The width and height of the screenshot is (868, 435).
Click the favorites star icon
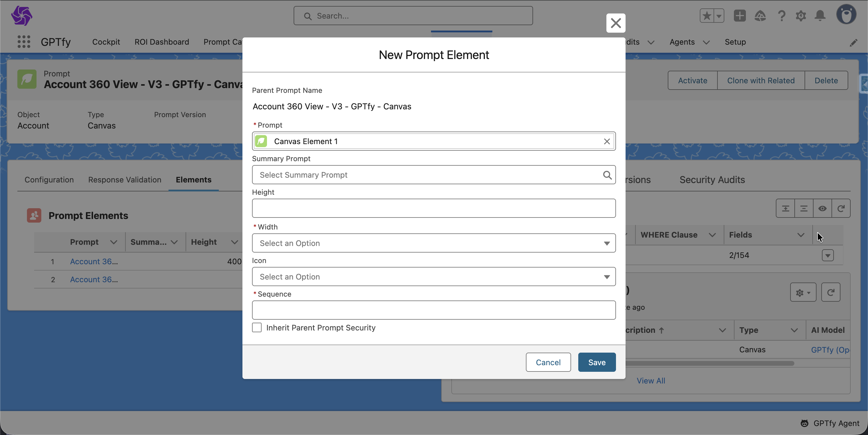(707, 16)
